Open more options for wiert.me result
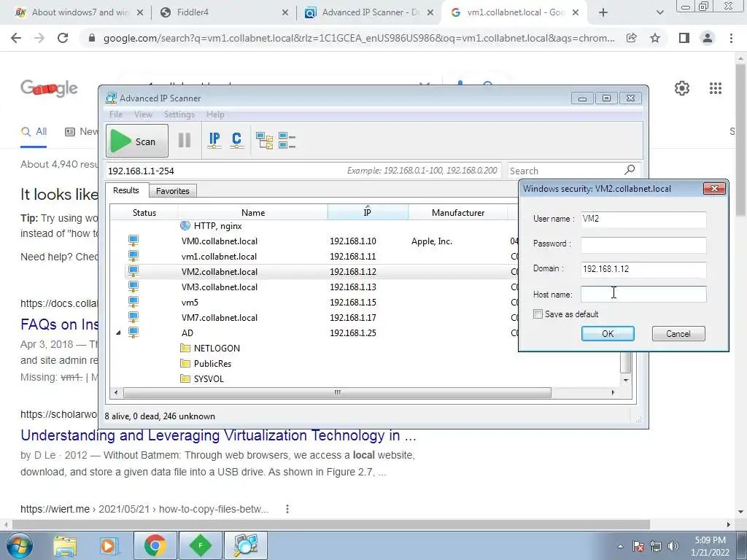 287,509
